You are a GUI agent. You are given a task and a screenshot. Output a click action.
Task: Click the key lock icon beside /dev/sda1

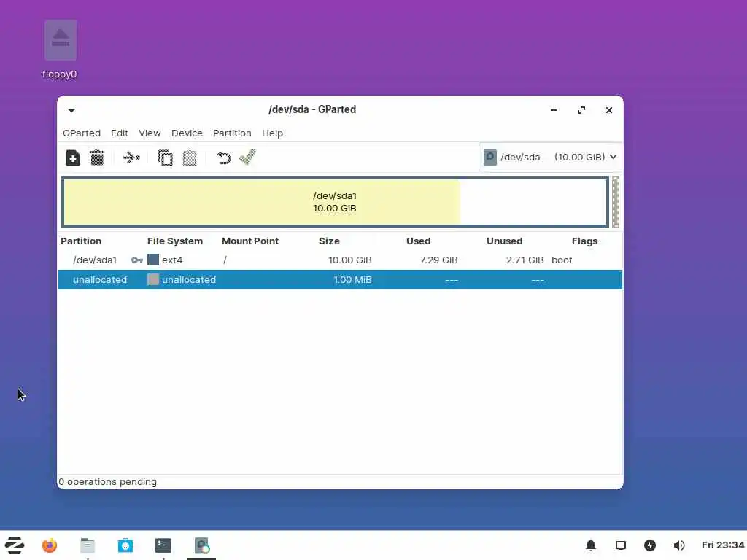click(136, 260)
